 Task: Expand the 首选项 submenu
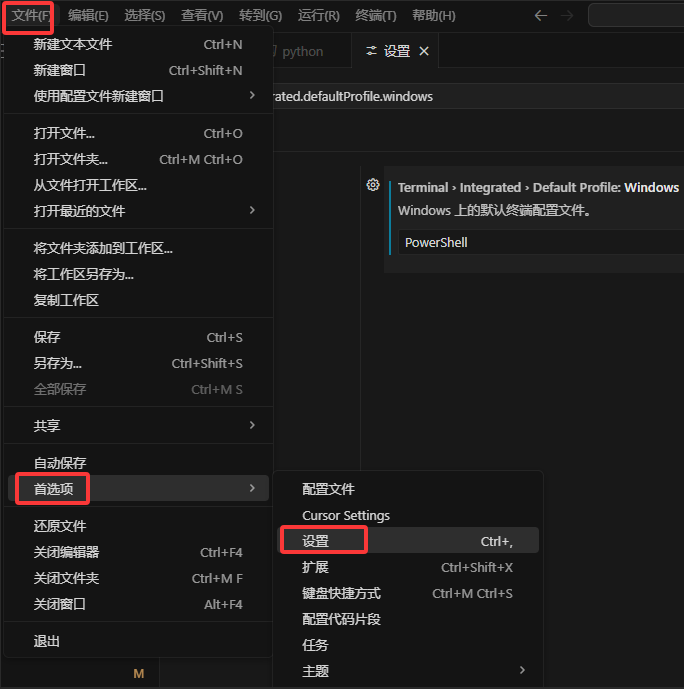[138, 488]
